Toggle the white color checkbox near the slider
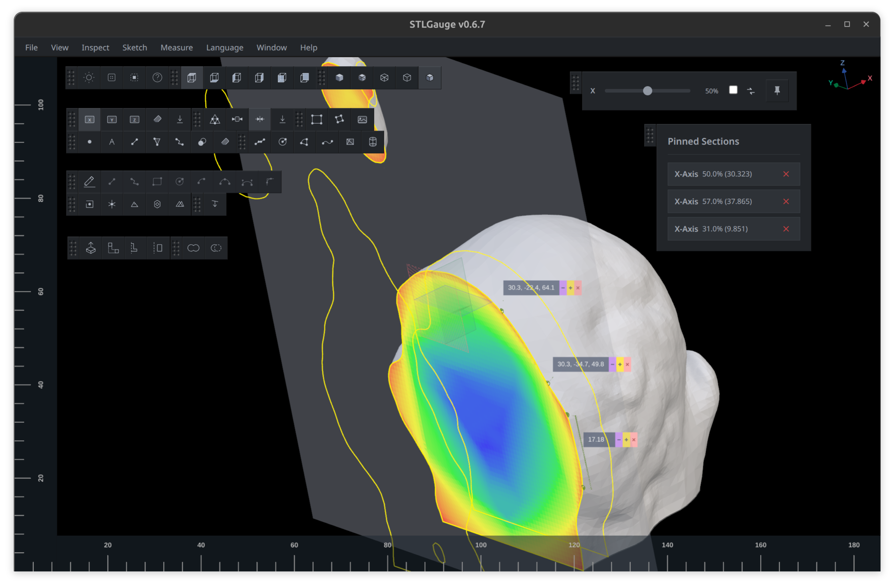This screenshot has height=588, width=895. pos(733,90)
